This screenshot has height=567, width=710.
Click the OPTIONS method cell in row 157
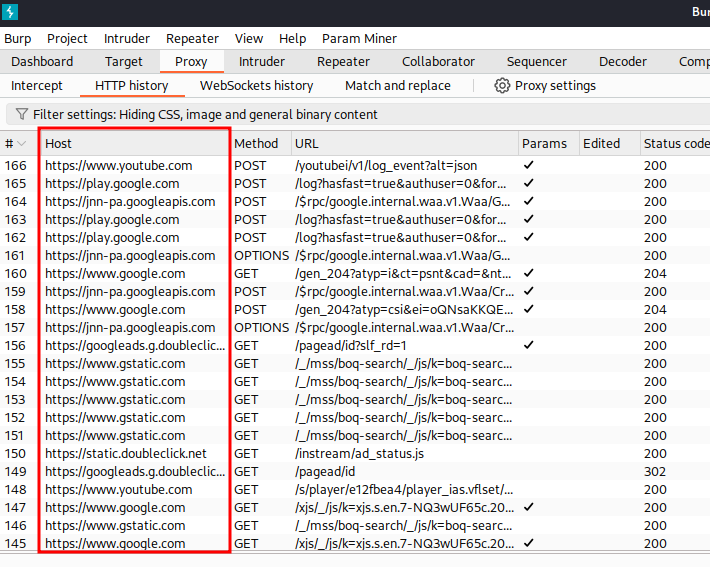261,328
